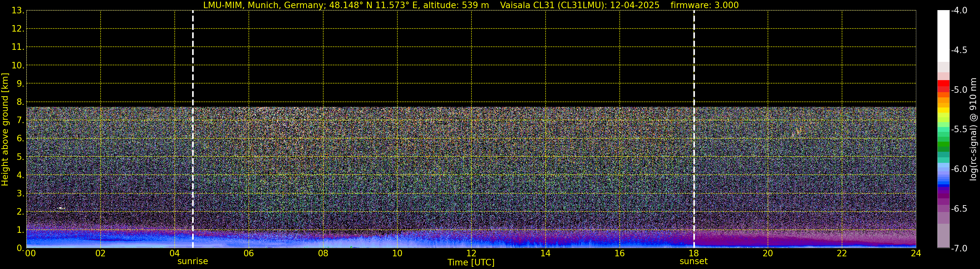Click the 'sunset' label below the axis

click(x=693, y=262)
